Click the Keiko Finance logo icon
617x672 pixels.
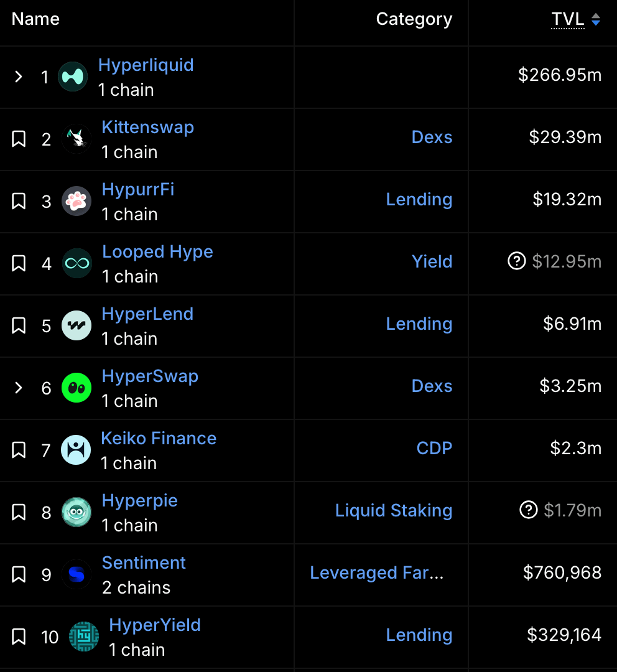(x=76, y=450)
